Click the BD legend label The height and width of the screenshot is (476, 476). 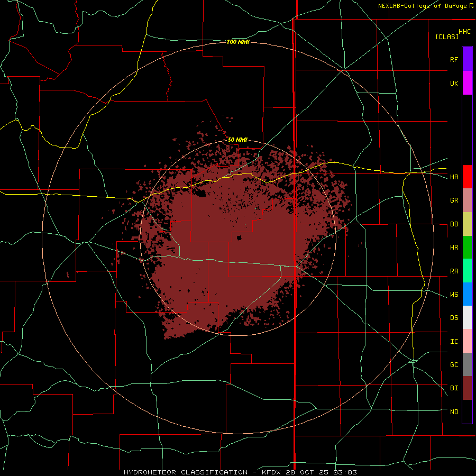tap(454, 224)
